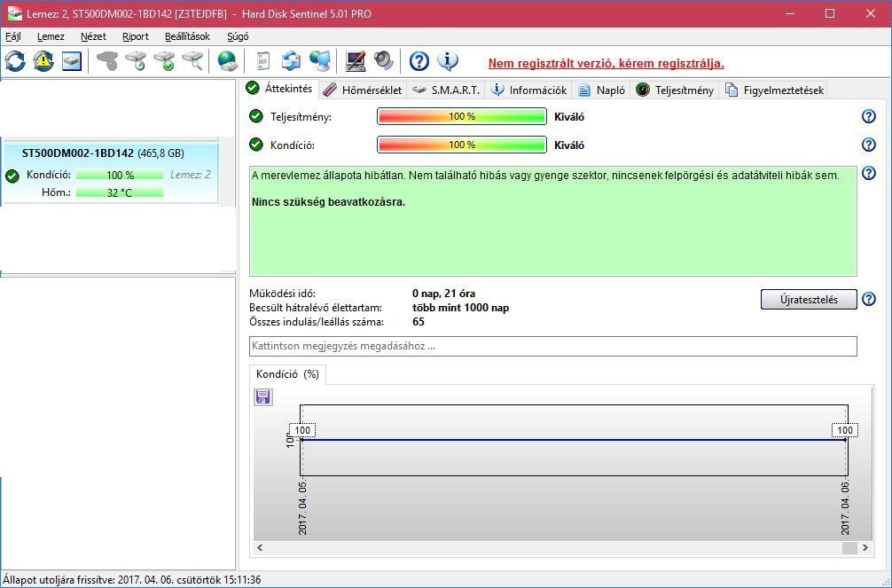Click the 2017. 04. 06. chart date label
This screenshot has width=892, height=588.
tap(845, 508)
